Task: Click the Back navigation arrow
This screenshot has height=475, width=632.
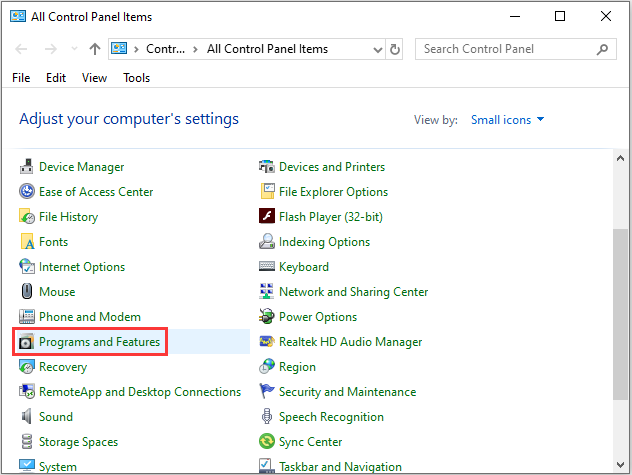Action: (x=21, y=49)
